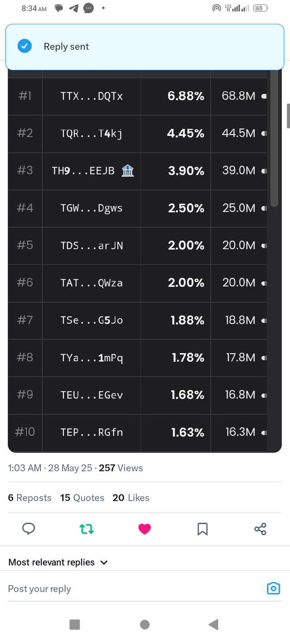This screenshot has height=644, width=290.
Task: Tap the Post your reply field
Action: [x=136, y=589]
